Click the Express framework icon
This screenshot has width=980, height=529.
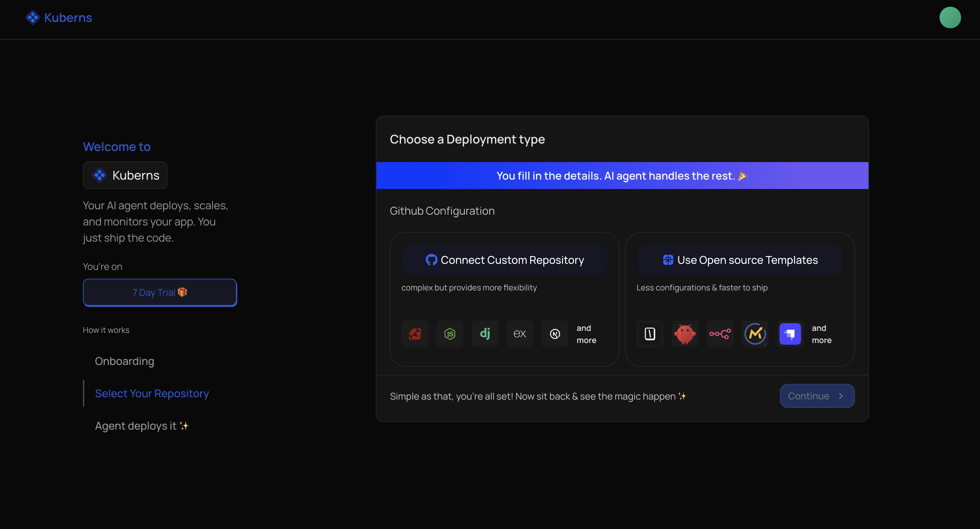pos(520,334)
